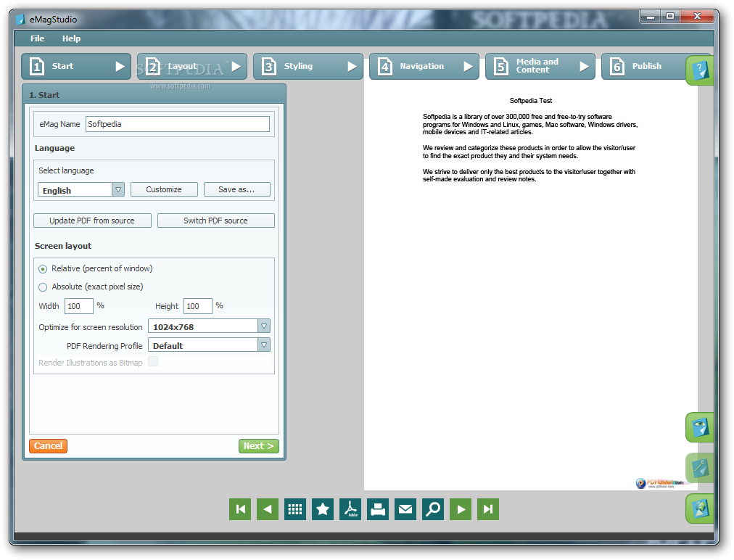Minimize the eMagStudio window
734x560 pixels.
(x=651, y=17)
